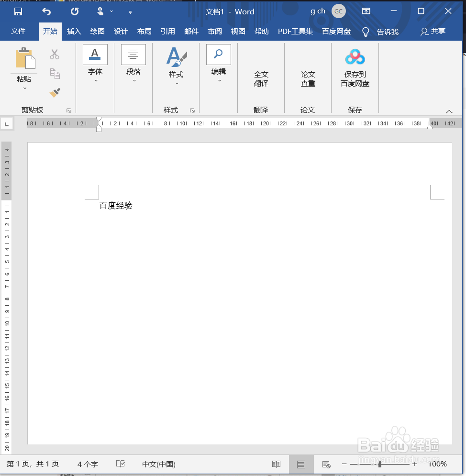Toggle touch/mouse mode icon

tap(100, 11)
